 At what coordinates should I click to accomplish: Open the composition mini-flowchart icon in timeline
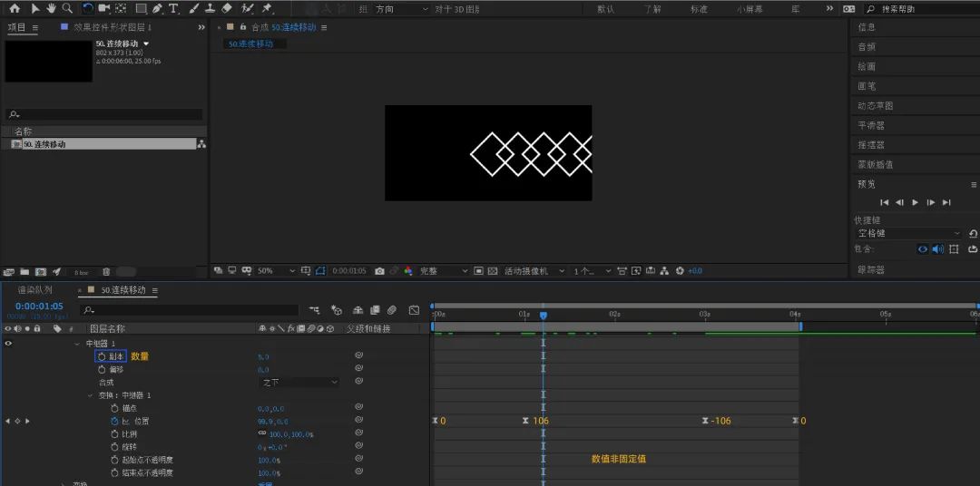click(314, 310)
